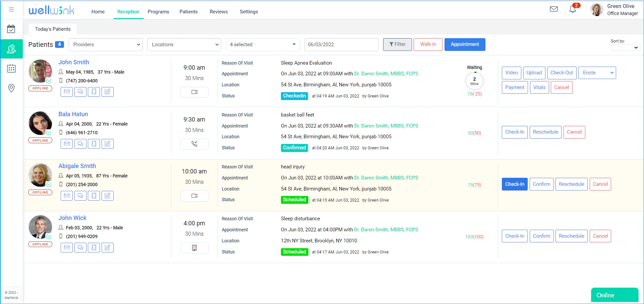The image size is (644, 304).
Task: Select the Today's Patients tab
Action: tap(53, 29)
